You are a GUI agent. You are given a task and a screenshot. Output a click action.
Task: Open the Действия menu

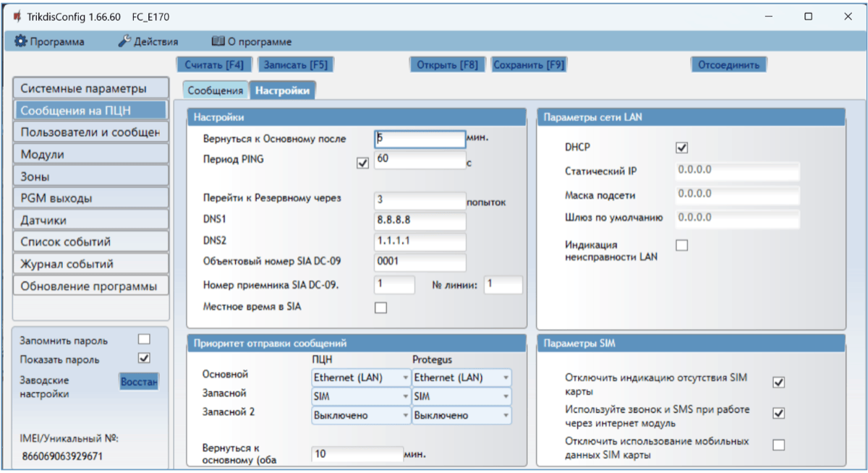(148, 42)
